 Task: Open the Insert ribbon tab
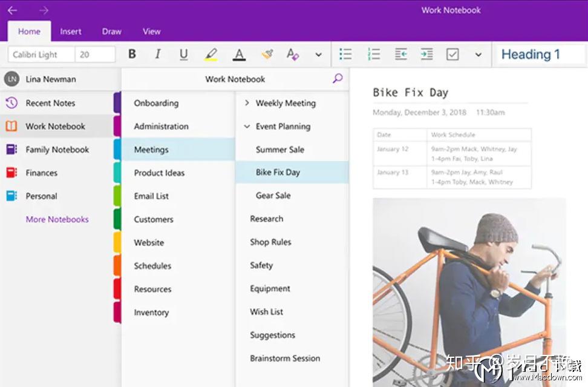coord(71,31)
